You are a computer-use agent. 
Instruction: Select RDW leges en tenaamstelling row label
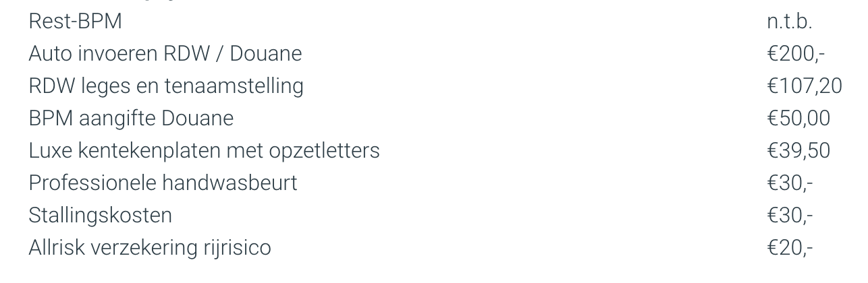click(165, 86)
